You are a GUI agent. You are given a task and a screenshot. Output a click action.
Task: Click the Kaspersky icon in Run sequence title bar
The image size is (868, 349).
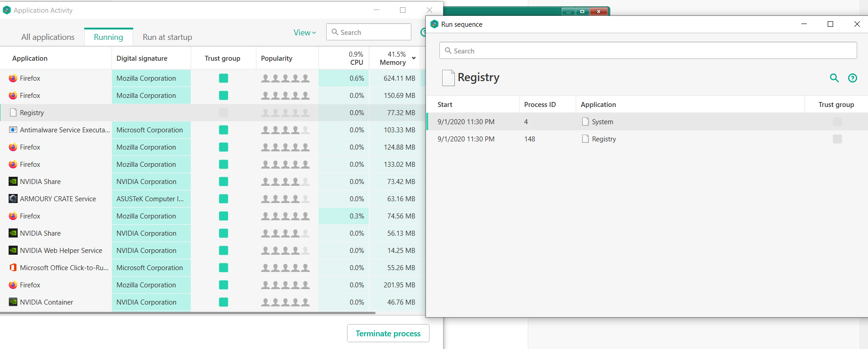(434, 24)
